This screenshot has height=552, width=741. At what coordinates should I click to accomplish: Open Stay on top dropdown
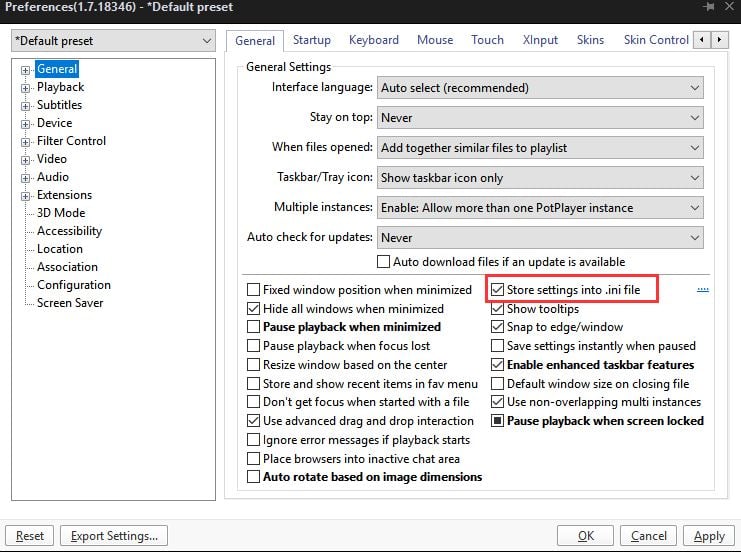540,118
